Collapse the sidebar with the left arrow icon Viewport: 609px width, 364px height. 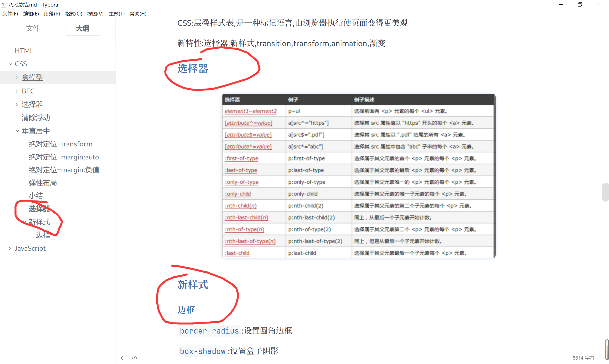pyautogui.click(x=122, y=357)
